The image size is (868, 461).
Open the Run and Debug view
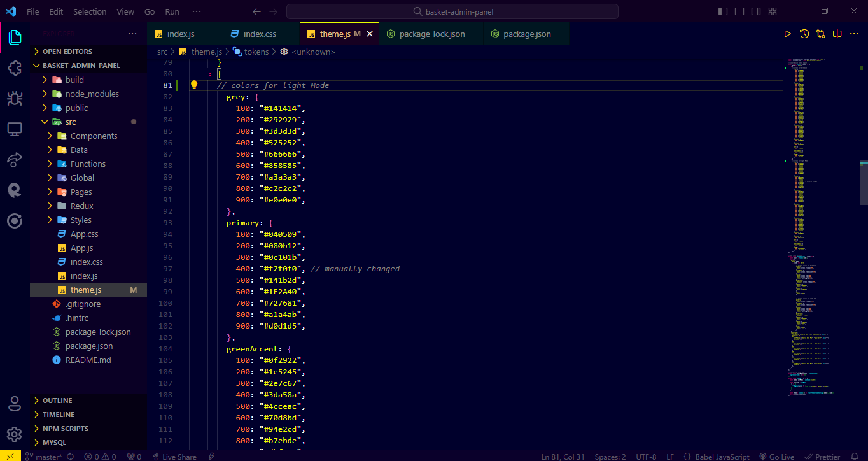click(15, 99)
